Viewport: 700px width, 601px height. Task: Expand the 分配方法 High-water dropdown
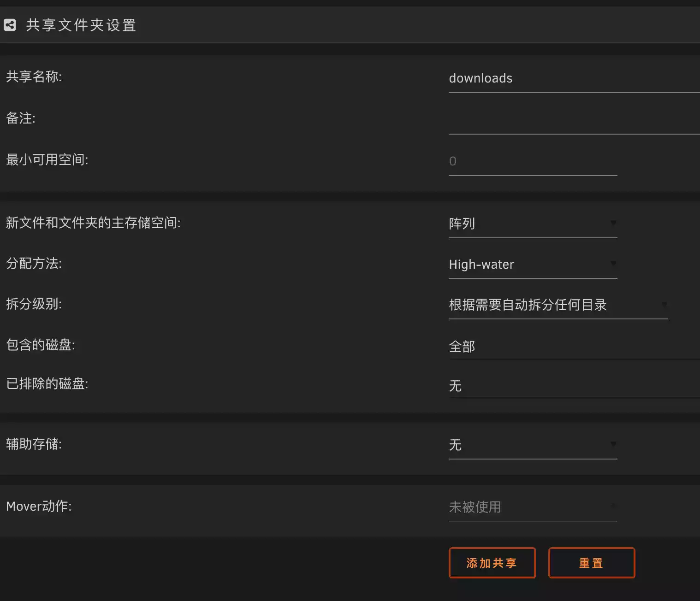pyautogui.click(x=532, y=265)
